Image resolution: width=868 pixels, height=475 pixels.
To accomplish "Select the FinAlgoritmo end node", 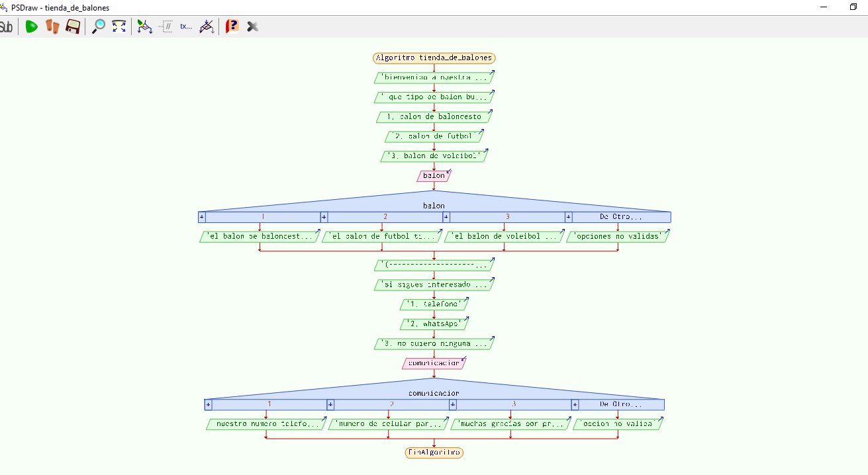I will point(434,453).
